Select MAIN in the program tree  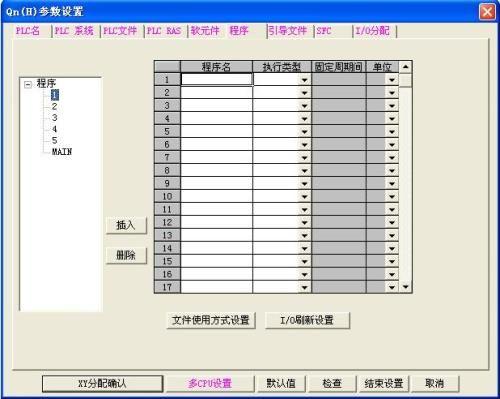pyautogui.click(x=62, y=152)
